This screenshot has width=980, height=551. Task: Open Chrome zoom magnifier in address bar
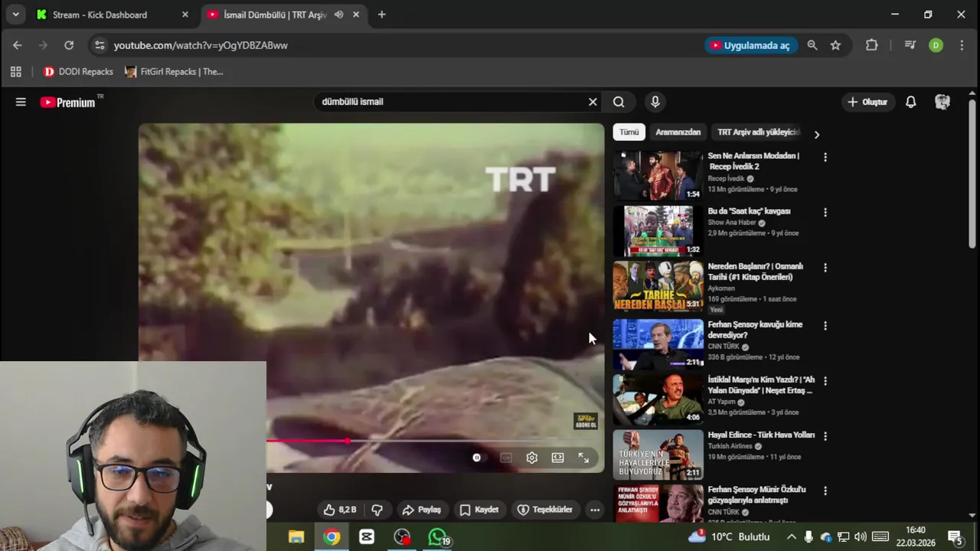pyautogui.click(x=812, y=45)
